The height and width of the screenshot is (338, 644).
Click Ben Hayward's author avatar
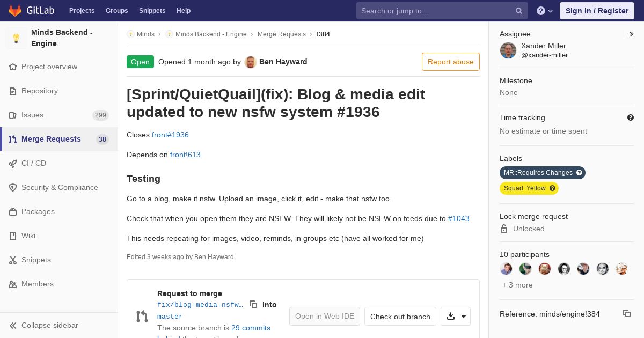[x=251, y=62]
